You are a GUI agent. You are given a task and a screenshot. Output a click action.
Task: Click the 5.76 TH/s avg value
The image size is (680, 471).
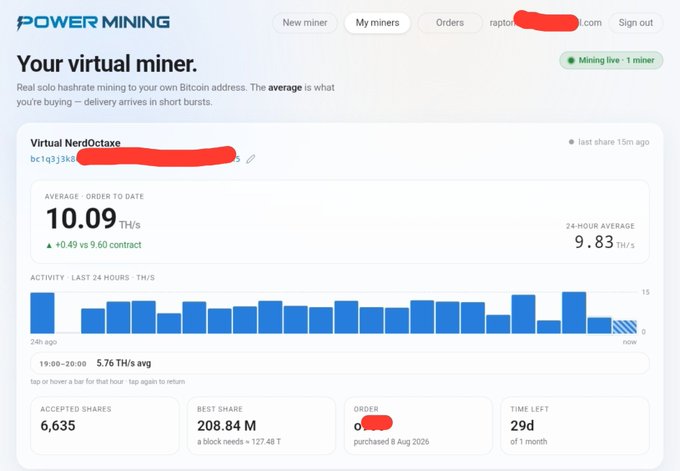pyautogui.click(x=124, y=363)
